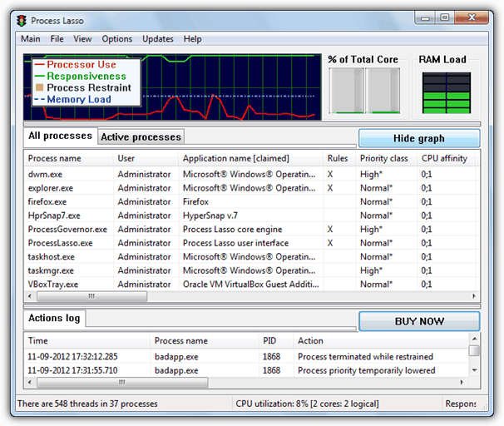The width and height of the screenshot is (504, 426).
Task: Open the Options menu
Action: 116,39
